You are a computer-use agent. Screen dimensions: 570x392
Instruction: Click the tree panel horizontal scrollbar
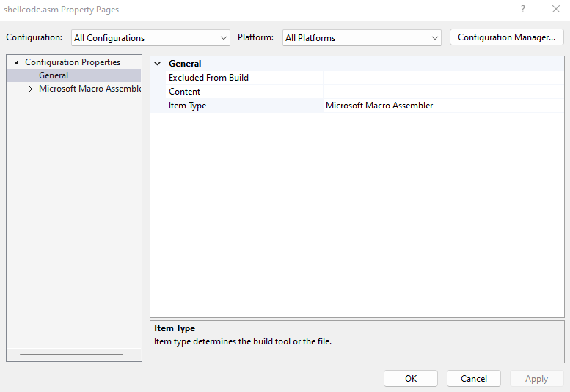coord(72,354)
